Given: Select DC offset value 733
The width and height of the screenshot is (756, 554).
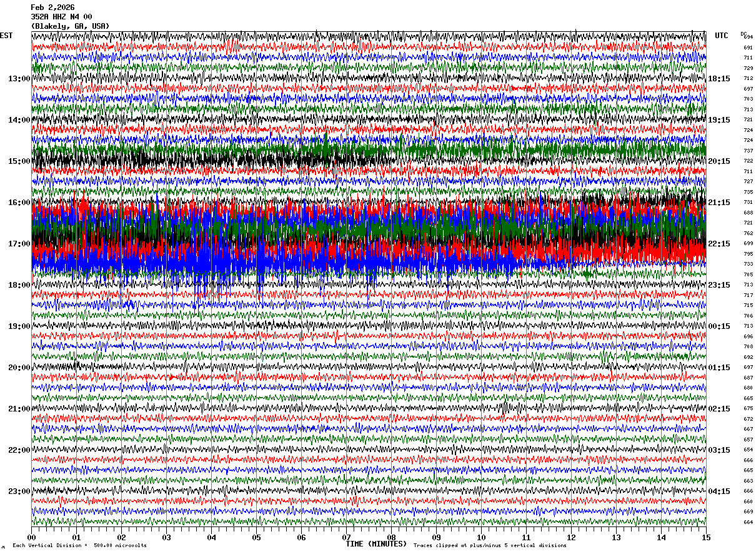Looking at the screenshot, I should [748, 264].
